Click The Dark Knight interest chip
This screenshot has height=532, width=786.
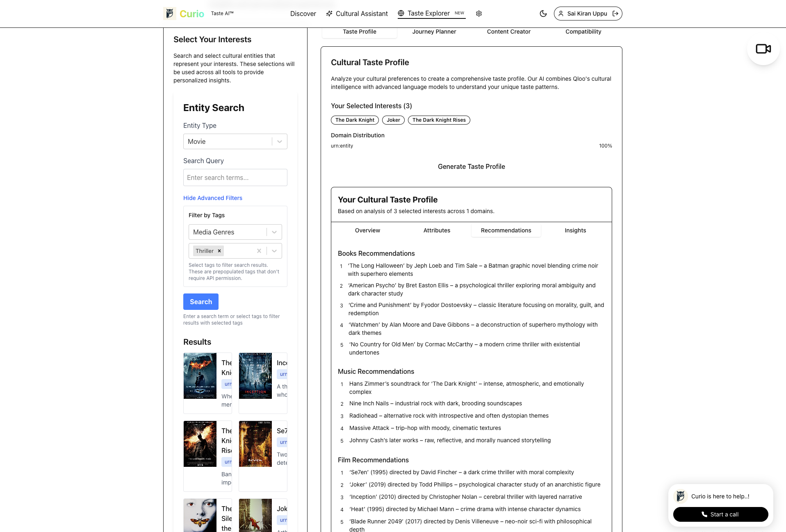tap(355, 120)
